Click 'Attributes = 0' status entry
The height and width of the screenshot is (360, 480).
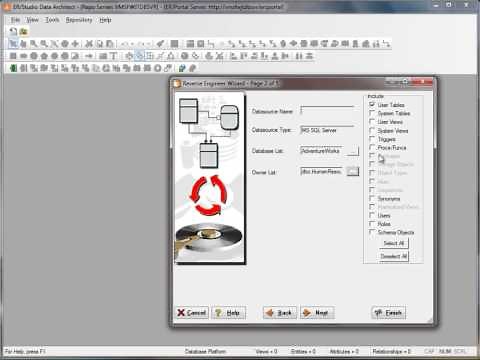(x=344, y=351)
